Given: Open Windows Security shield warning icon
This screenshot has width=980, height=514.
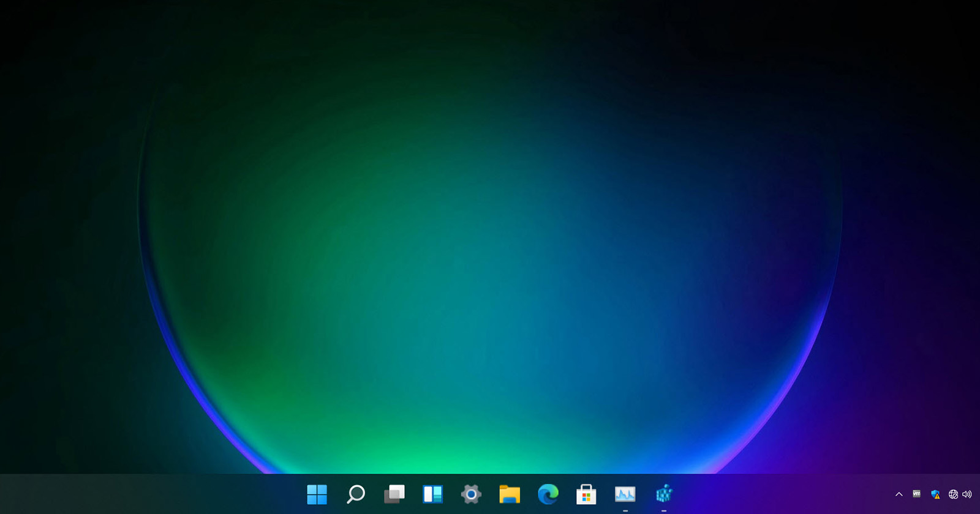Looking at the screenshot, I should 935,494.
